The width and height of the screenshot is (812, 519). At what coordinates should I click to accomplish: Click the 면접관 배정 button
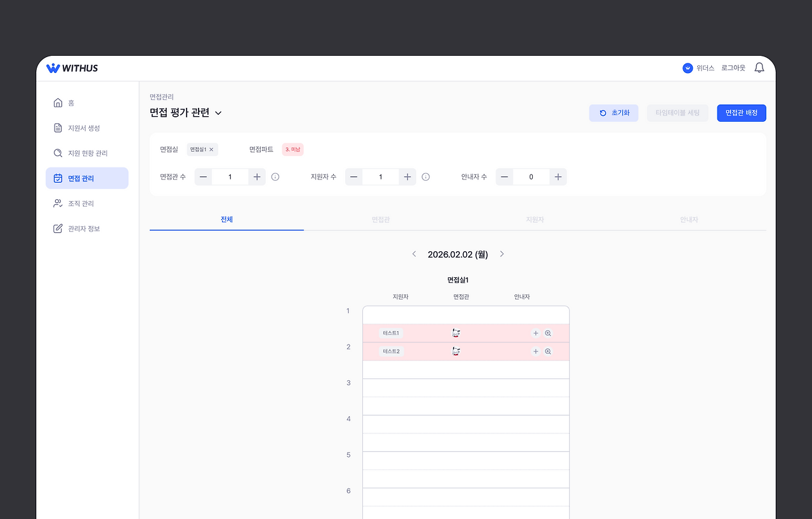[742, 113]
